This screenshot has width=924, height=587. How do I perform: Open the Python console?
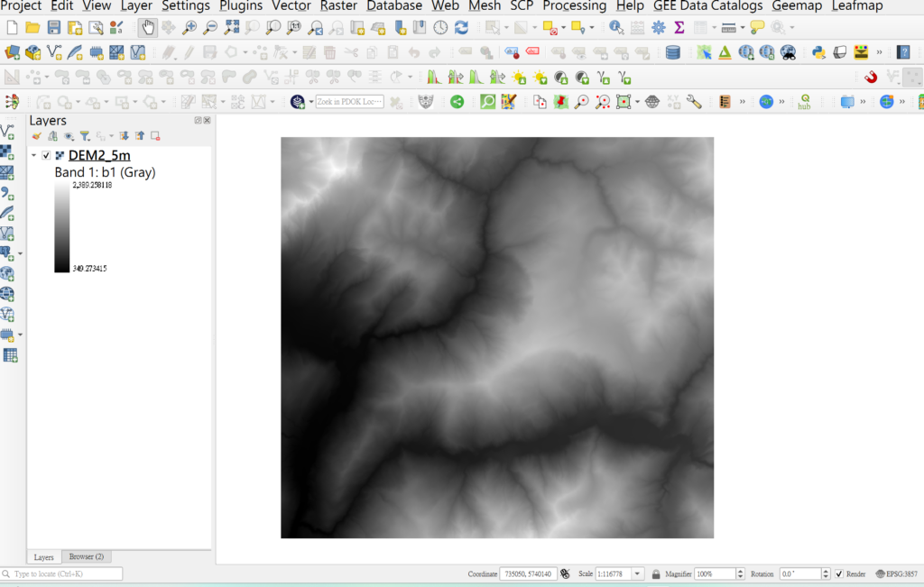tap(818, 52)
